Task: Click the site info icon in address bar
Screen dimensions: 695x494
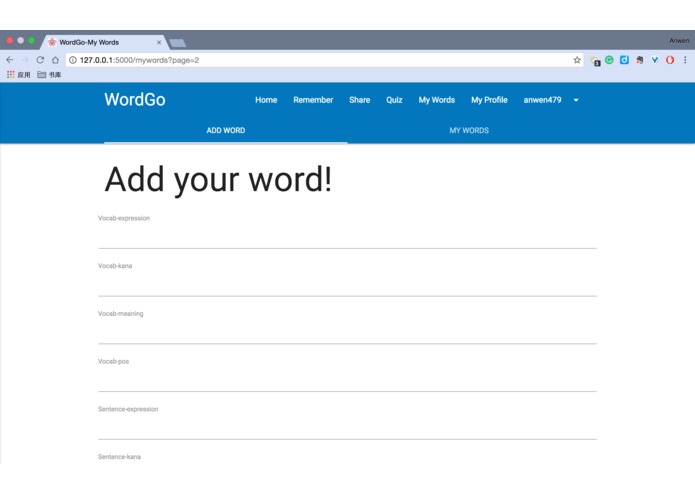Action: pyautogui.click(x=73, y=60)
